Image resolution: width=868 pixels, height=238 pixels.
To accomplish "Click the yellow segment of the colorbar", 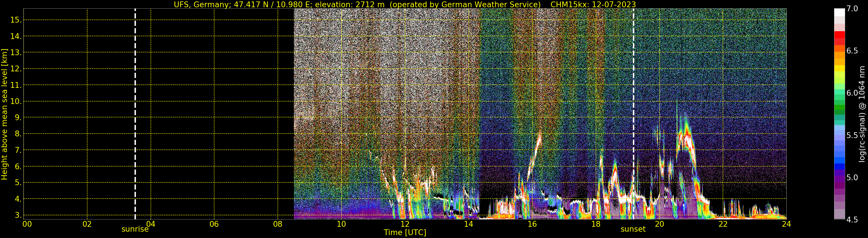I will click(x=839, y=68).
